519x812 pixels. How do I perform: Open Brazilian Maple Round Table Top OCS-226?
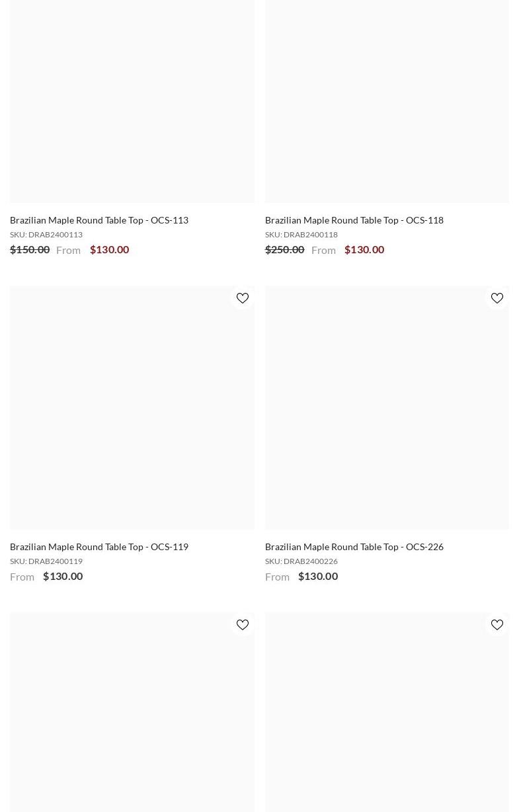[x=354, y=547]
